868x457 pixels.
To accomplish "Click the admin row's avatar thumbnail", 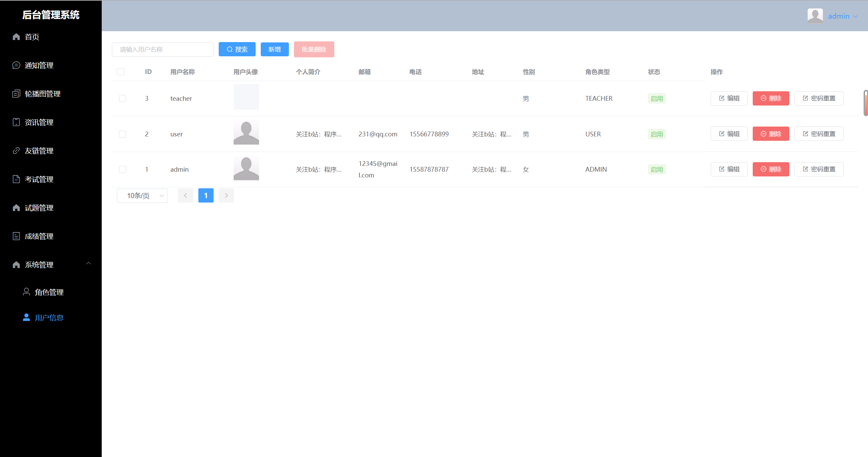I will (x=246, y=168).
